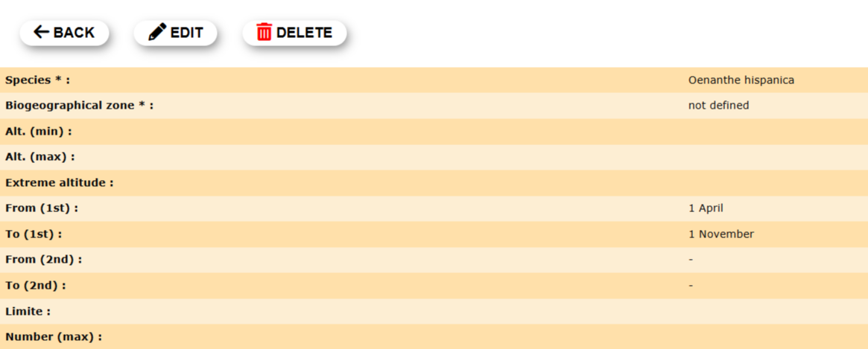Select the 'not defined' zone value
Viewport: 868px width, 349px height.
[x=718, y=106]
